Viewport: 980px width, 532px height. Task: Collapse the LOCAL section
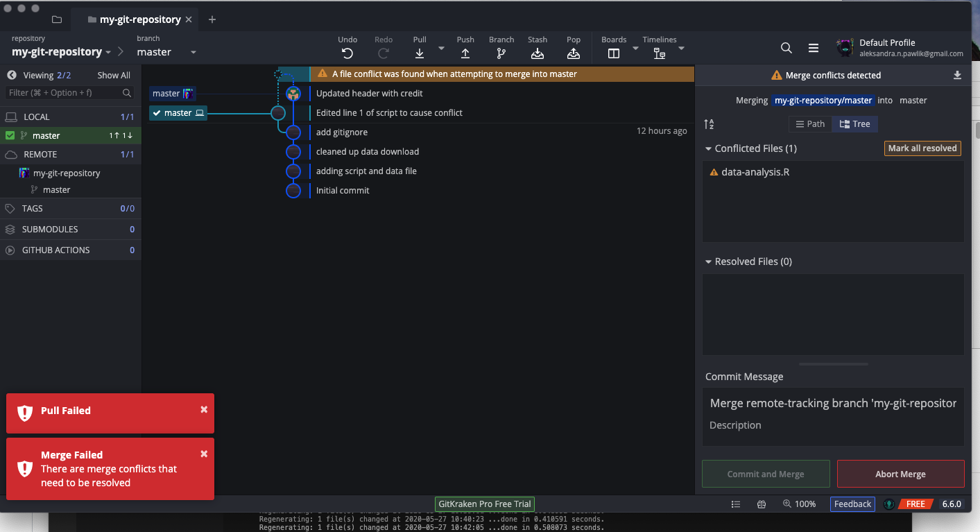click(71, 117)
